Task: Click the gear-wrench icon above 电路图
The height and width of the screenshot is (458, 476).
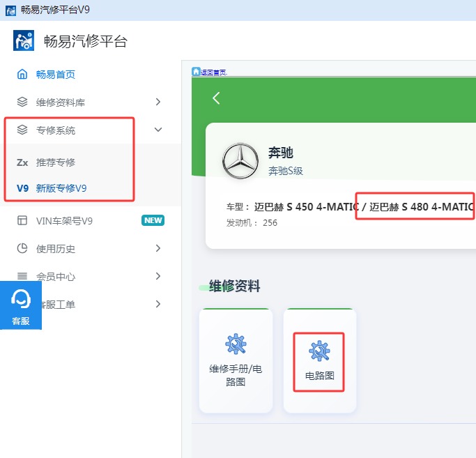Action: (x=319, y=351)
